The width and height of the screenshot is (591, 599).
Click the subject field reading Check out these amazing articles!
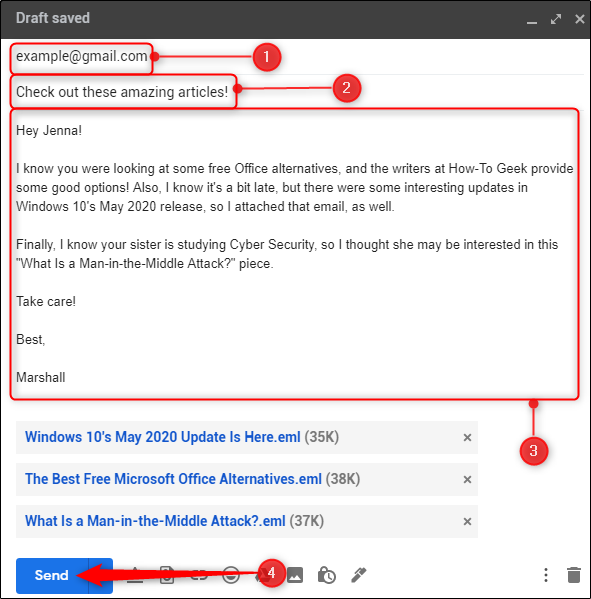(122, 92)
